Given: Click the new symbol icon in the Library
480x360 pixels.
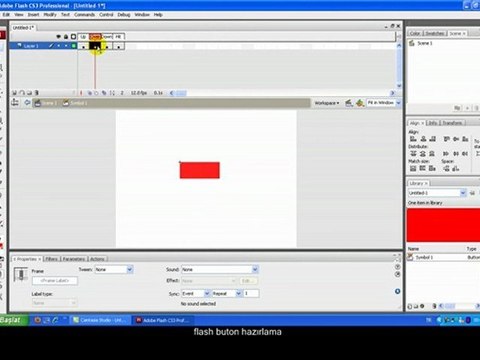Looking at the screenshot, I should pos(410,306).
